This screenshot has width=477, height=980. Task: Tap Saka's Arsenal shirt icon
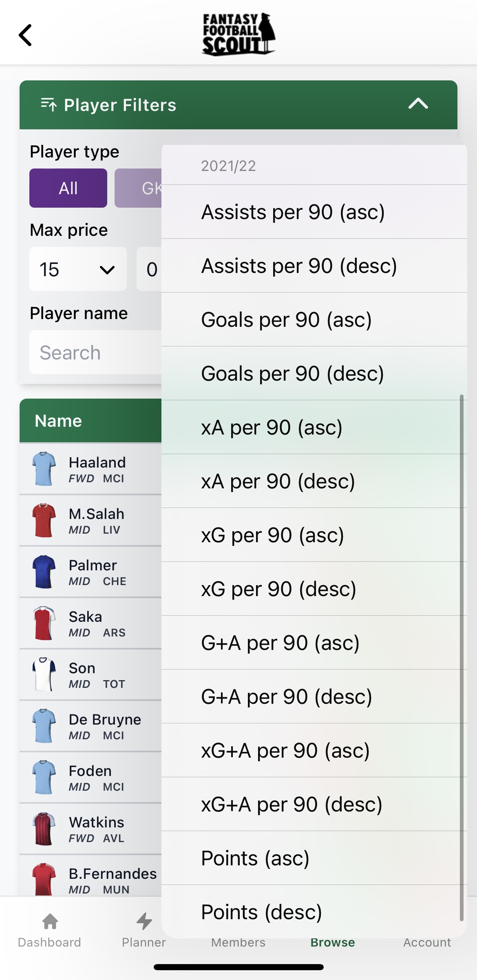pos(45,623)
